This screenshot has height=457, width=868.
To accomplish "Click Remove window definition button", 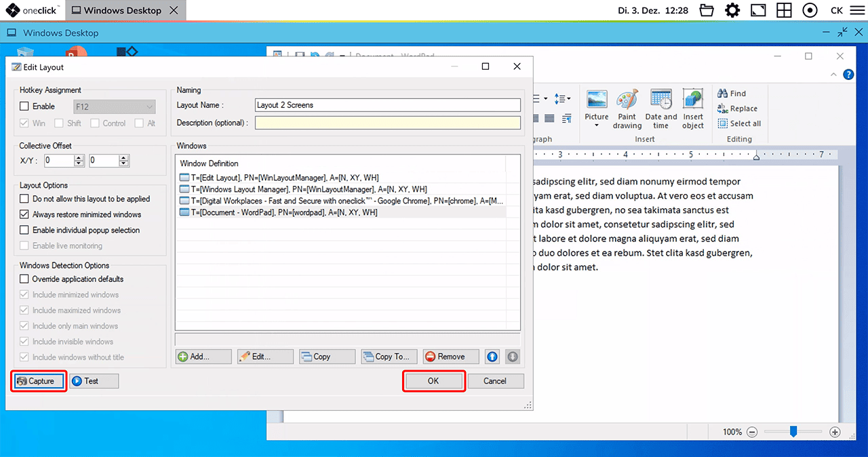I will (451, 357).
